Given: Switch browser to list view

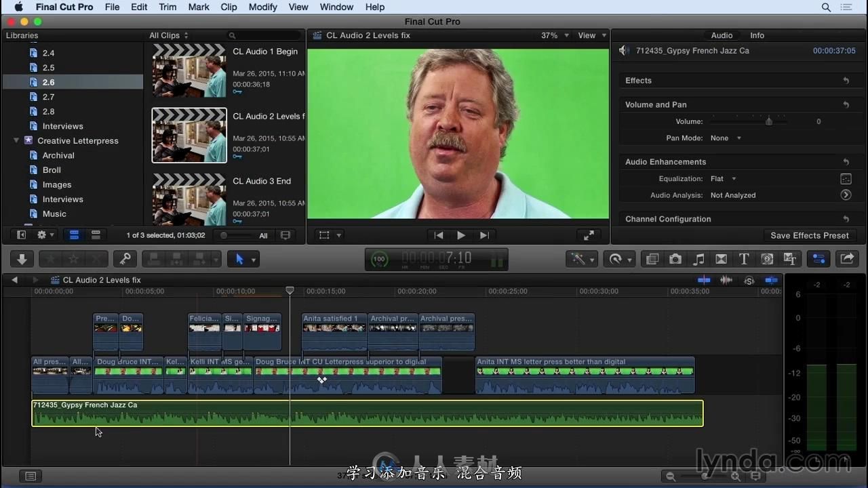Looking at the screenshot, I should 96,235.
